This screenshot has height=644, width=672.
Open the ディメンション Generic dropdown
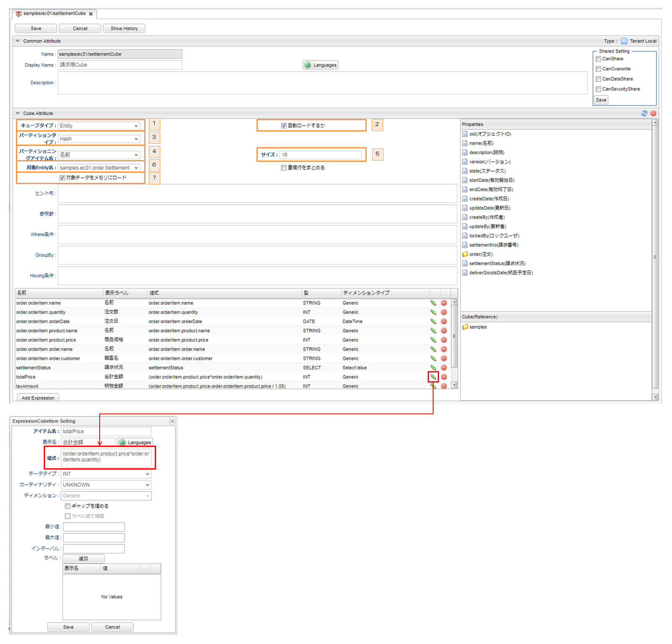point(106,496)
